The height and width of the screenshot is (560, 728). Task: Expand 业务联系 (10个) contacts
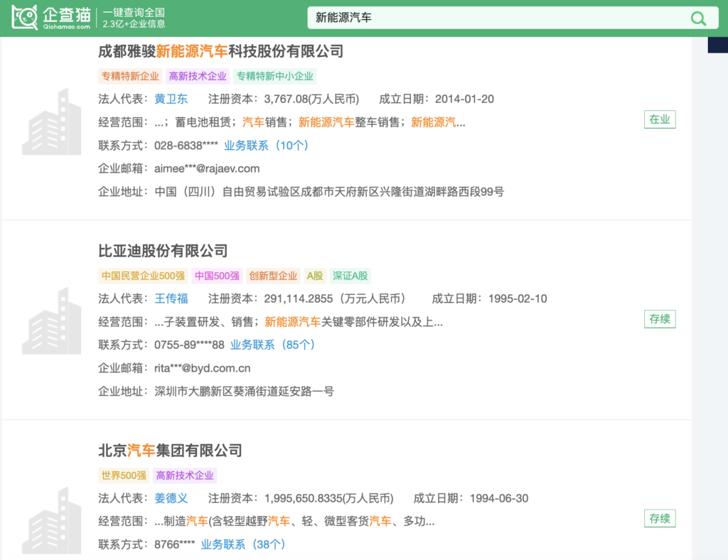click(267, 146)
